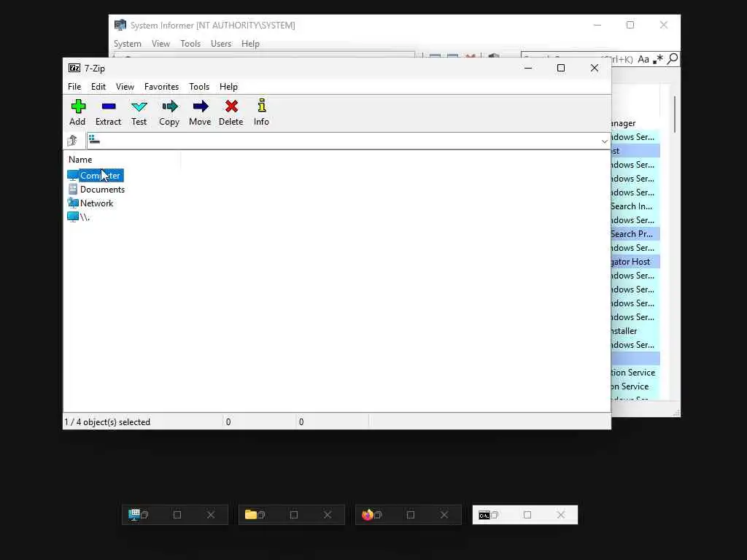
Task: Click the Move toolbar icon
Action: pos(201,106)
